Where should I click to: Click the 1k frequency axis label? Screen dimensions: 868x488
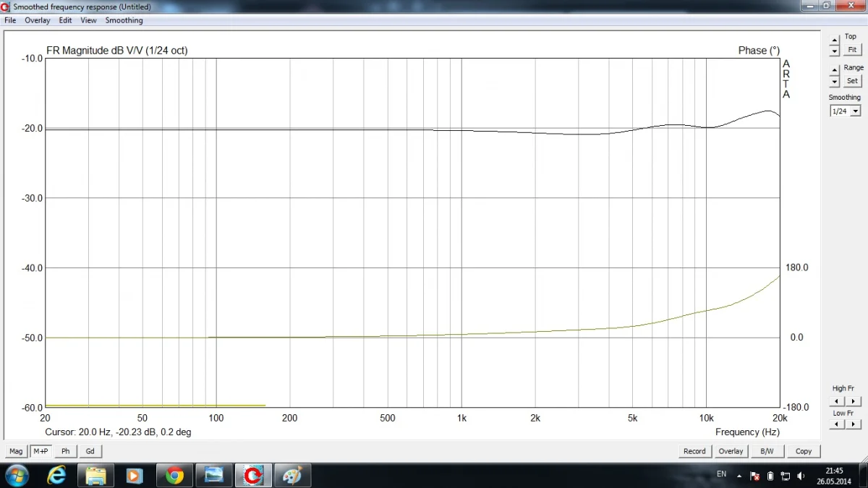461,418
